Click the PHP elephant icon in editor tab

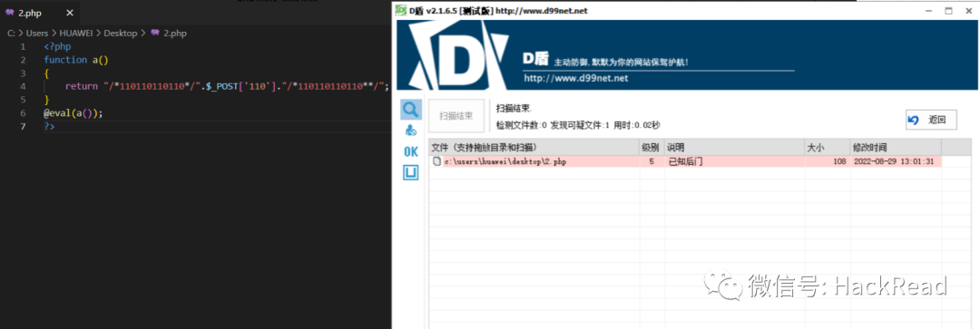[x=9, y=13]
